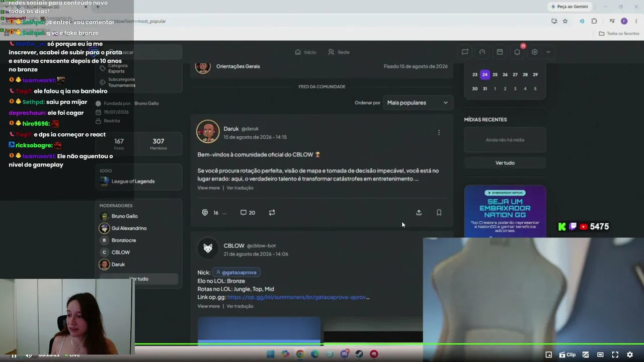Image resolution: width=644 pixels, height=362 pixels.
Task: Click the 167 posts counter
Action: point(119,144)
